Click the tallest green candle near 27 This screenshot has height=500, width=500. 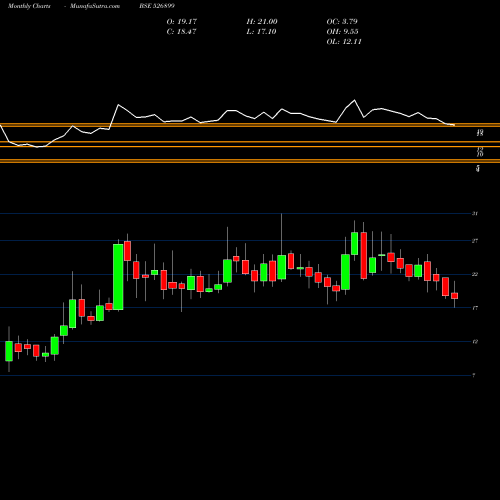coord(118,277)
